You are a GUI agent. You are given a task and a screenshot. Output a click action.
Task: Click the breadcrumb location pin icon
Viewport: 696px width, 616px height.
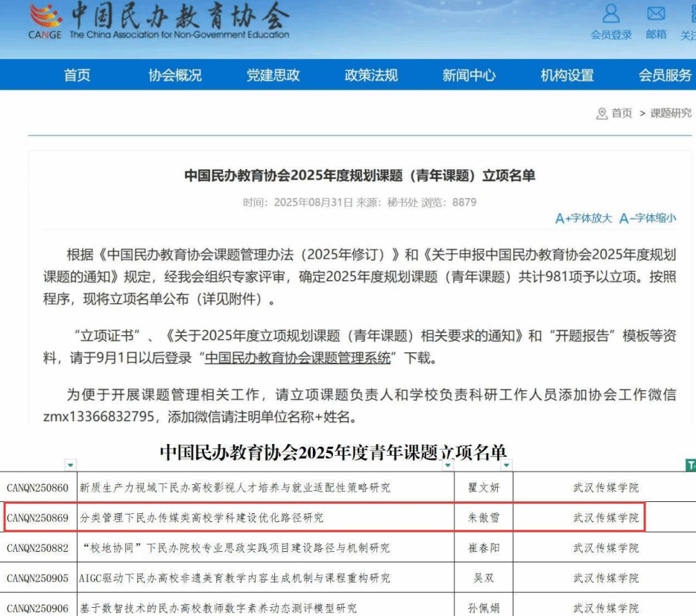(x=601, y=114)
